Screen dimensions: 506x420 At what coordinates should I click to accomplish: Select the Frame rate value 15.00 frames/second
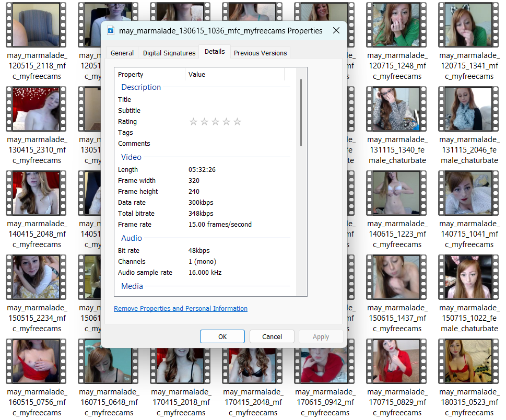[220, 225]
